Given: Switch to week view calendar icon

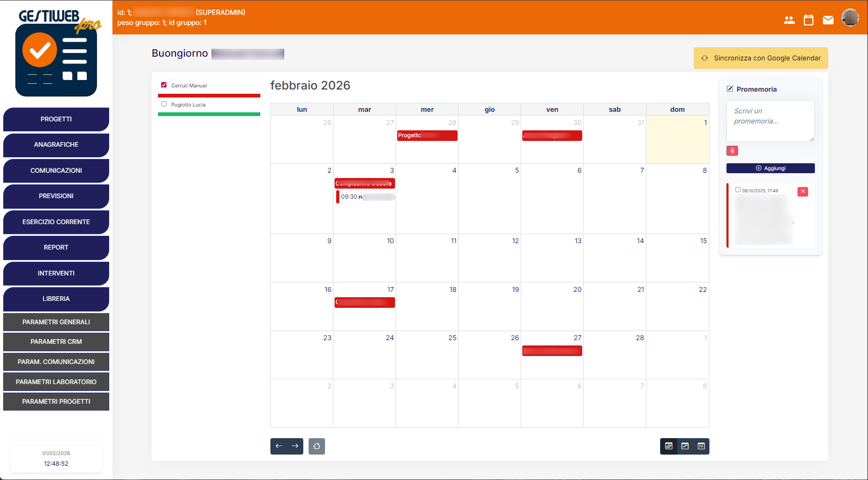Looking at the screenshot, I should coord(685,446).
